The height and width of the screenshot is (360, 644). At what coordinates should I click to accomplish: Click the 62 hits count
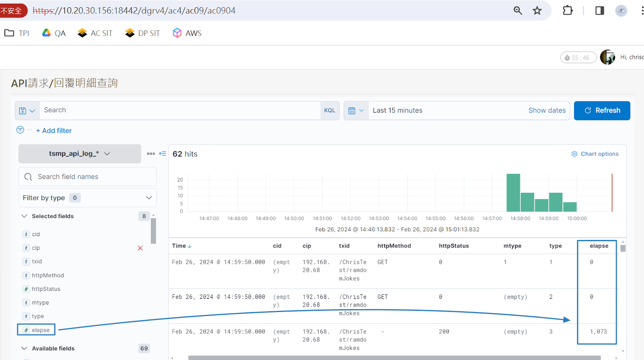coord(185,154)
